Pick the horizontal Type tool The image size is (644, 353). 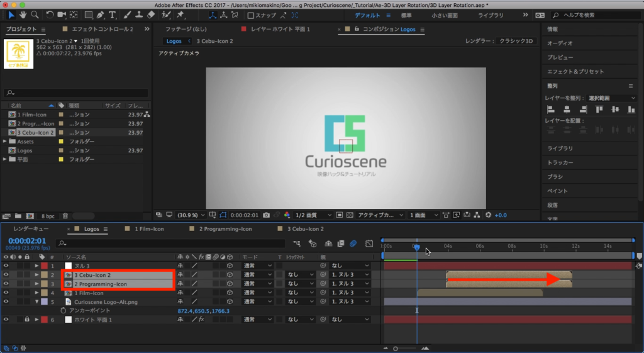113,14
